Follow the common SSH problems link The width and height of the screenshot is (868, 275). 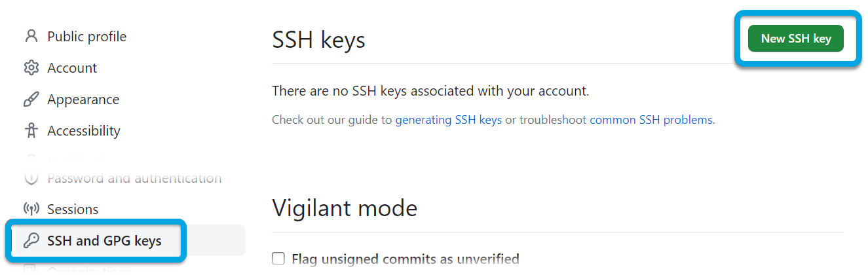(651, 120)
